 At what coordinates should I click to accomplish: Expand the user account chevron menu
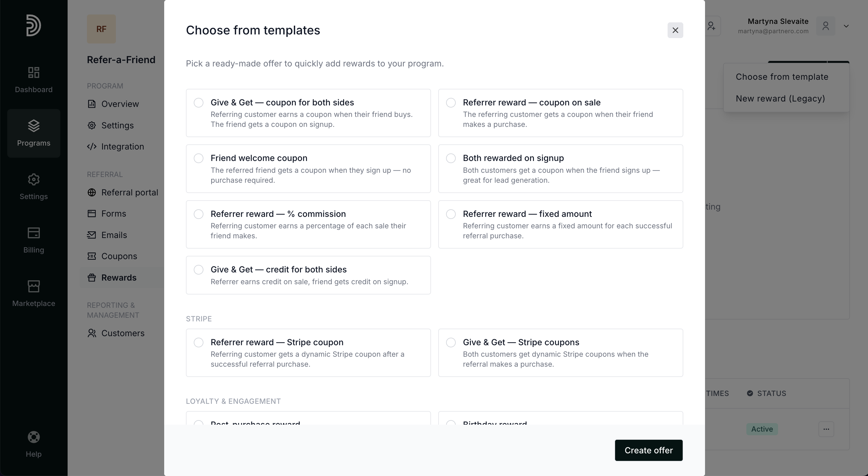click(846, 26)
